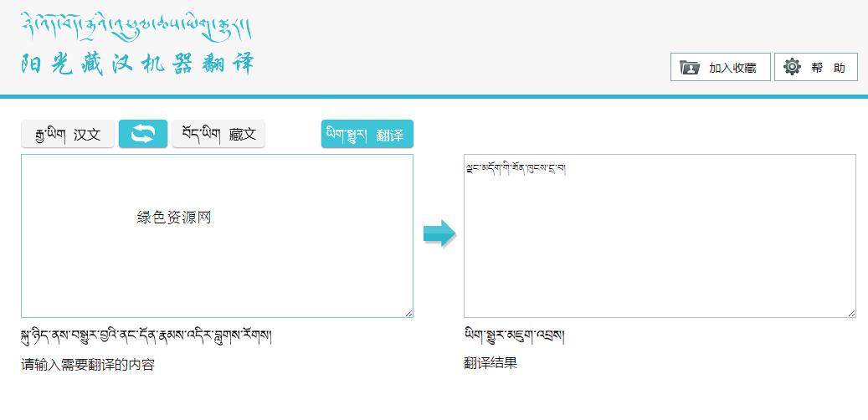868x420 pixels.
Task: Click inside the translation result box
Action: pyautogui.click(x=660, y=251)
